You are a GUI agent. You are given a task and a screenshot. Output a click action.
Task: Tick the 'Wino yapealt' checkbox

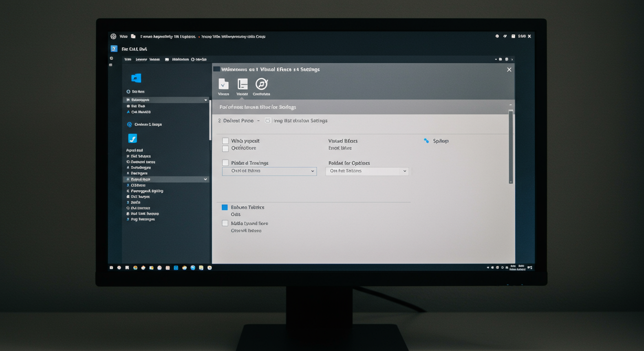(x=225, y=141)
